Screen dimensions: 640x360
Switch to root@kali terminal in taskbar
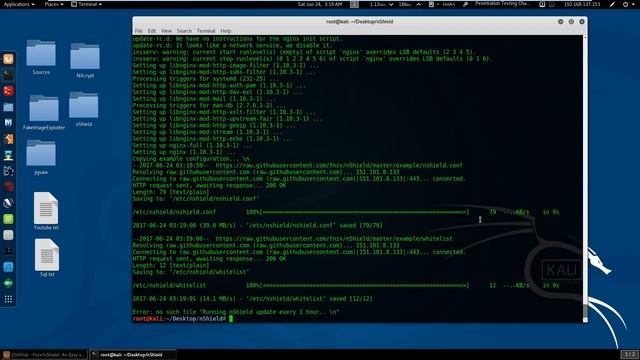pos(133,355)
